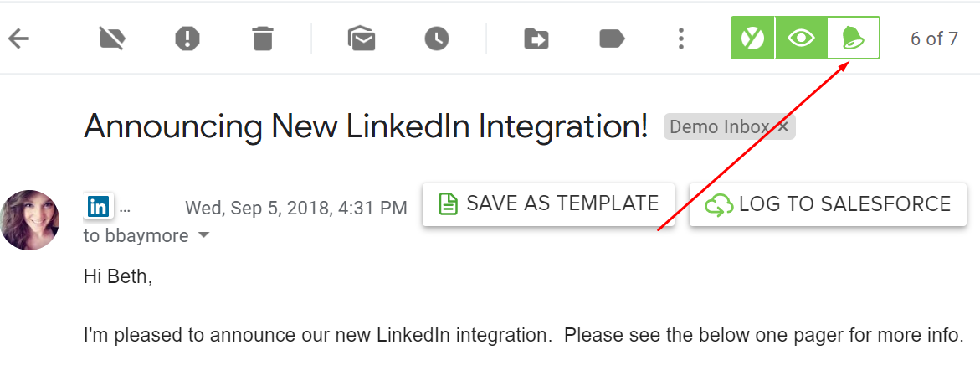
Task: Click Save As Template button
Action: click(x=549, y=204)
